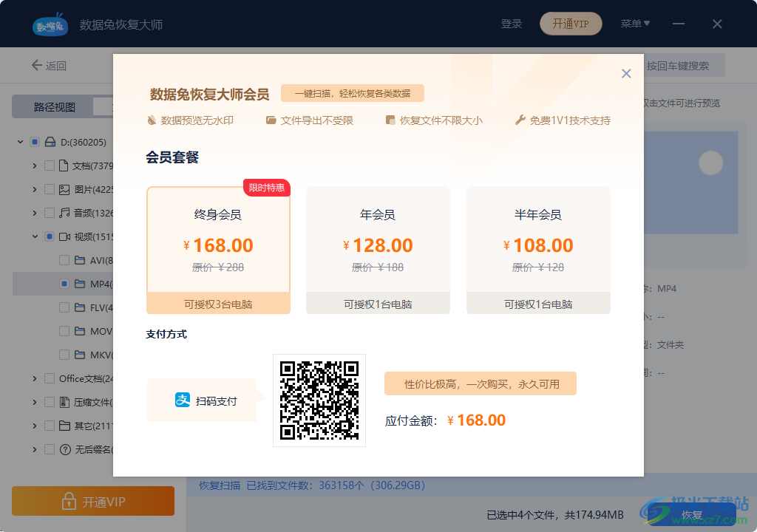Open the 菜单 dropdown
This screenshot has height=532, width=757.
tap(634, 23)
